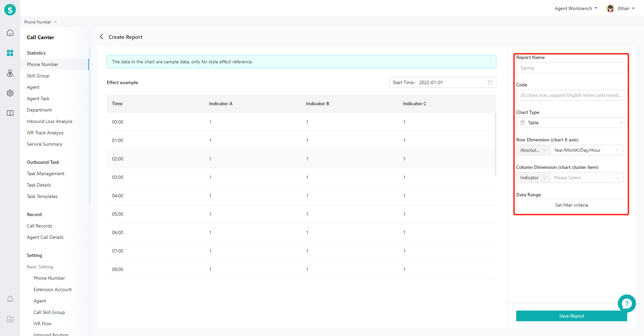Click the 02:00 time row cell

118,159
